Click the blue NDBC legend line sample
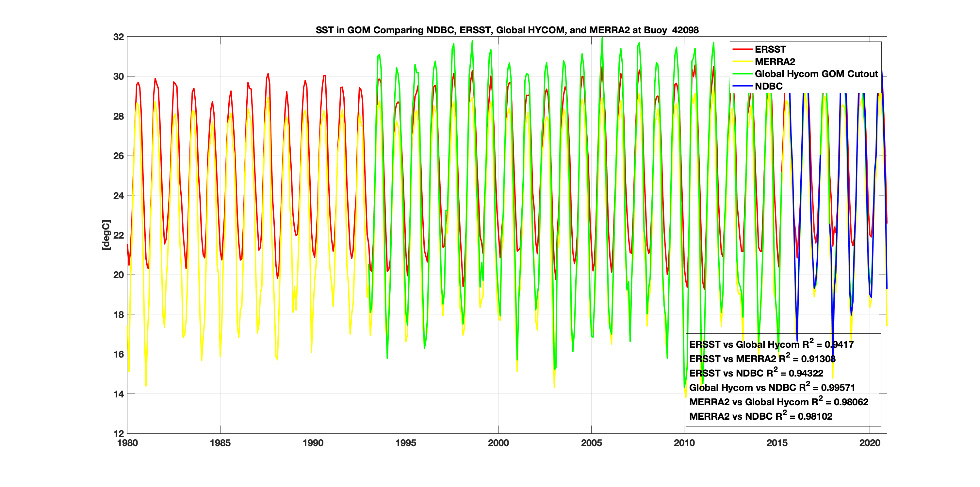Screen dimensions: 980x487 [742, 86]
